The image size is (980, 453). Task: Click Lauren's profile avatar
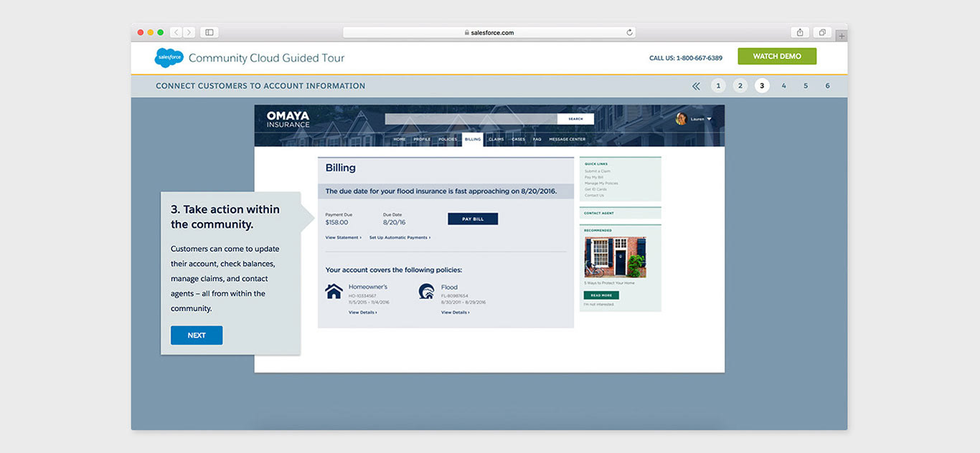coord(682,119)
